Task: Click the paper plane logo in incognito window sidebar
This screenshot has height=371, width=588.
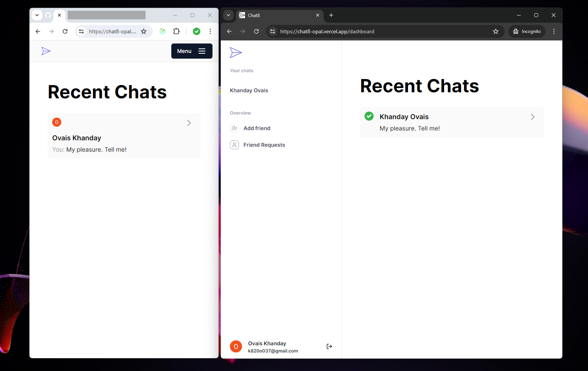Action: pos(236,53)
